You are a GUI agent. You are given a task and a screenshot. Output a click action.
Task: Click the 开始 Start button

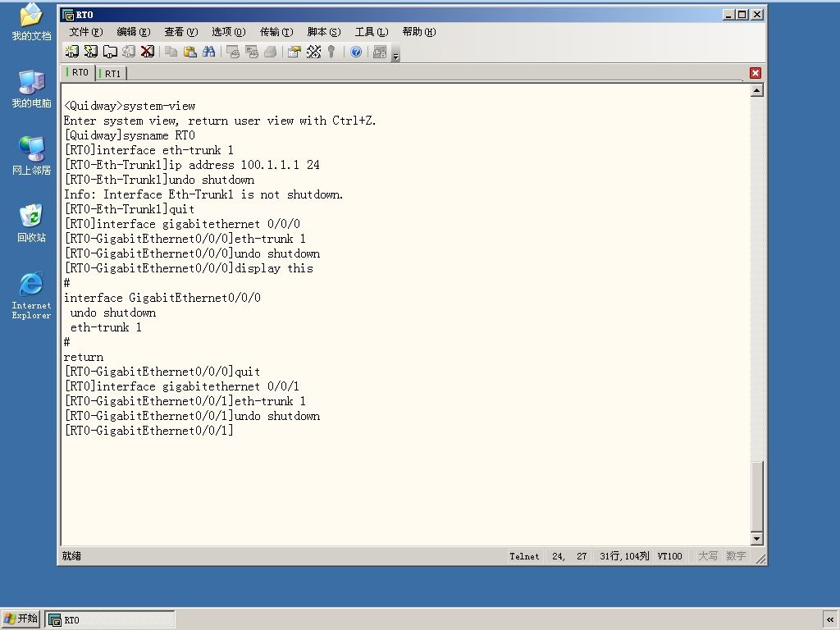(21, 619)
